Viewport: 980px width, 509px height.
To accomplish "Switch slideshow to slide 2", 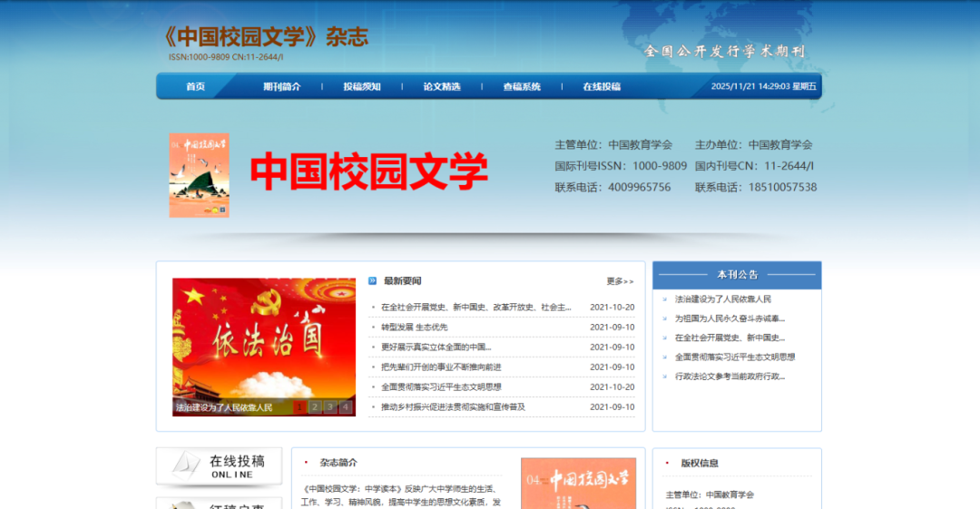I will tap(315, 407).
